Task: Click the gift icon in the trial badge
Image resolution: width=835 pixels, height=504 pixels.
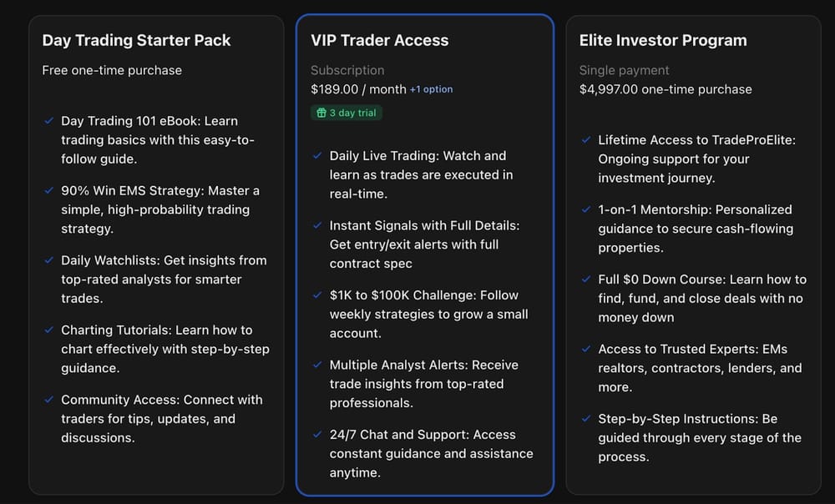Action: pyautogui.click(x=322, y=112)
